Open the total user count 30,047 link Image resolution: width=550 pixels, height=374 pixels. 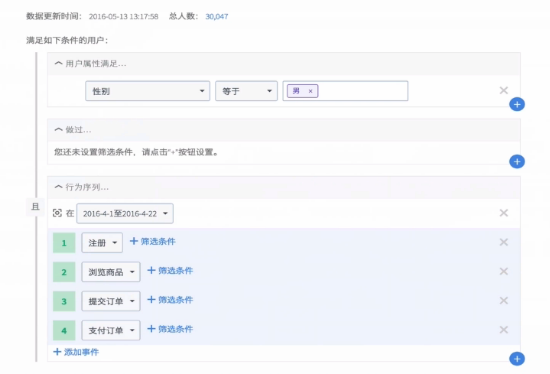point(217,16)
